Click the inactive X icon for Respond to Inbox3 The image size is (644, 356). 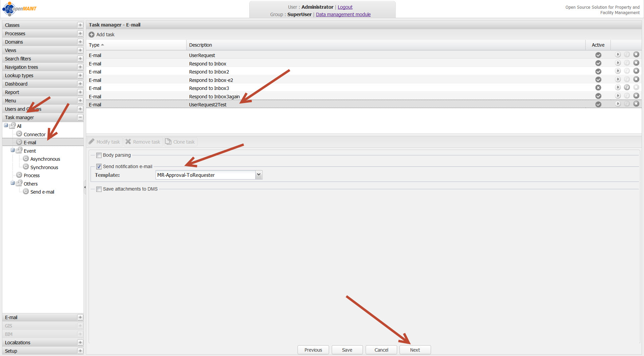[598, 88]
